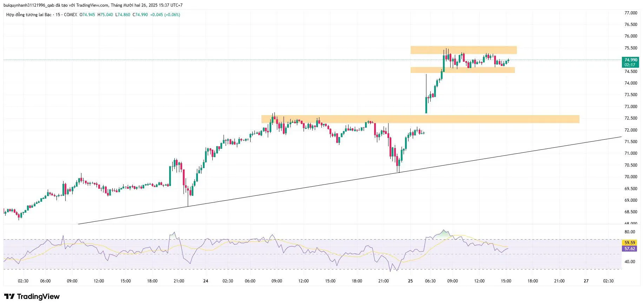This screenshot has width=644, height=307.
Task: Click the low price value L74.860
Action: 123,15
